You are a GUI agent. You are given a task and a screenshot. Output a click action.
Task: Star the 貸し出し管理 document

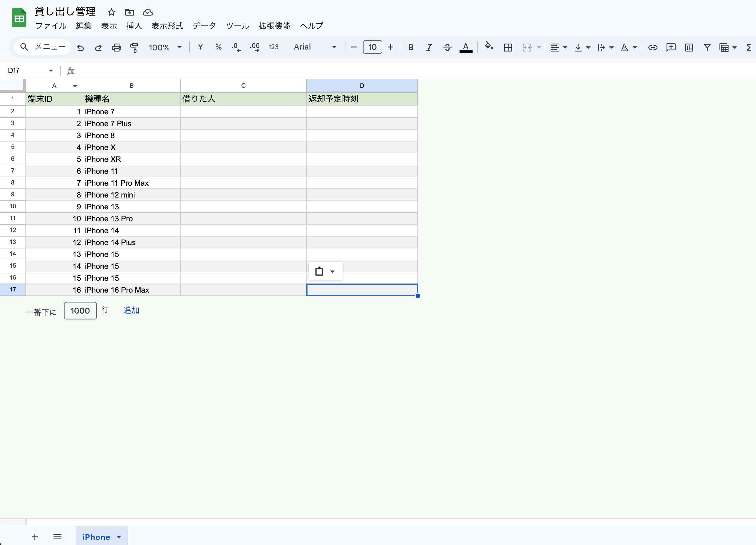tap(111, 12)
